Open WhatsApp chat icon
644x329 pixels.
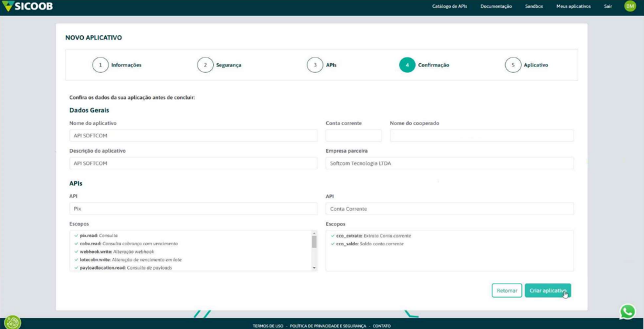tap(627, 311)
